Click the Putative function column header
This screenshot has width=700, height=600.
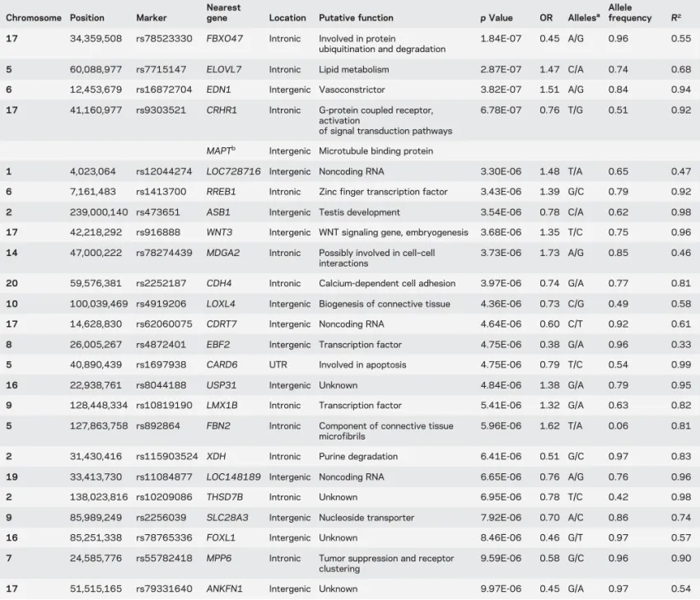pos(356,18)
